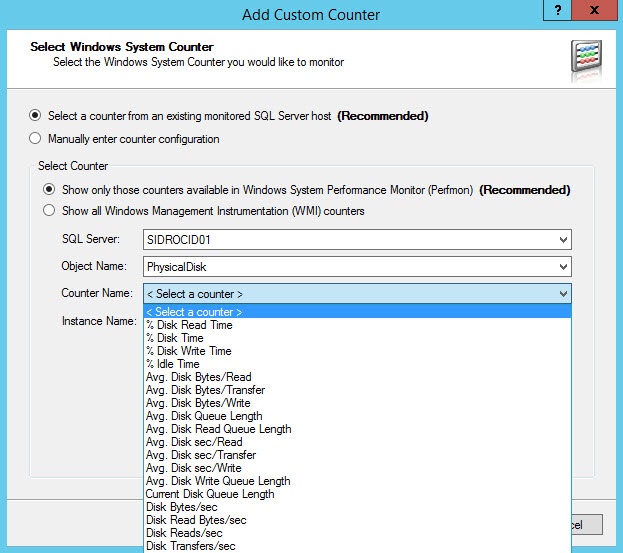Choose Manually enter counter configuration option

click(35, 138)
